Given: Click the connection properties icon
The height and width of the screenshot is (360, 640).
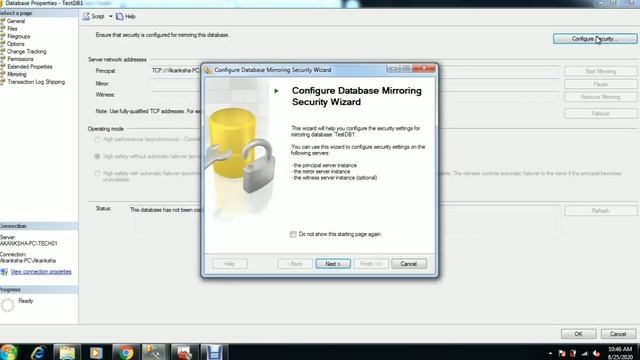Looking at the screenshot, I should (4, 272).
